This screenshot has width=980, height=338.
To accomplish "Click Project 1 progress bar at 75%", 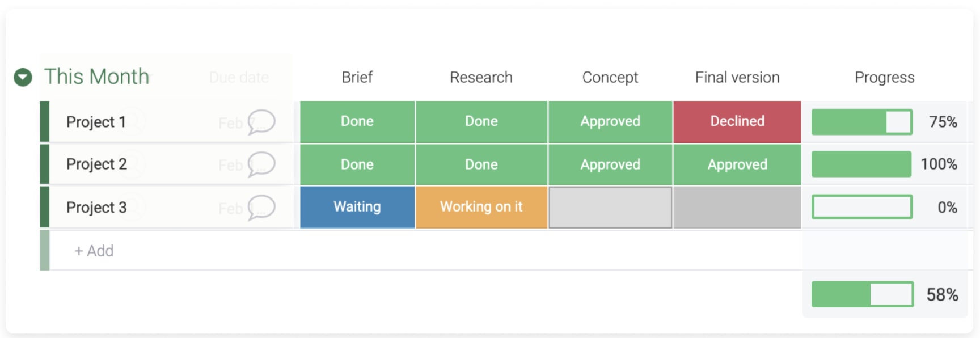I will (862, 122).
